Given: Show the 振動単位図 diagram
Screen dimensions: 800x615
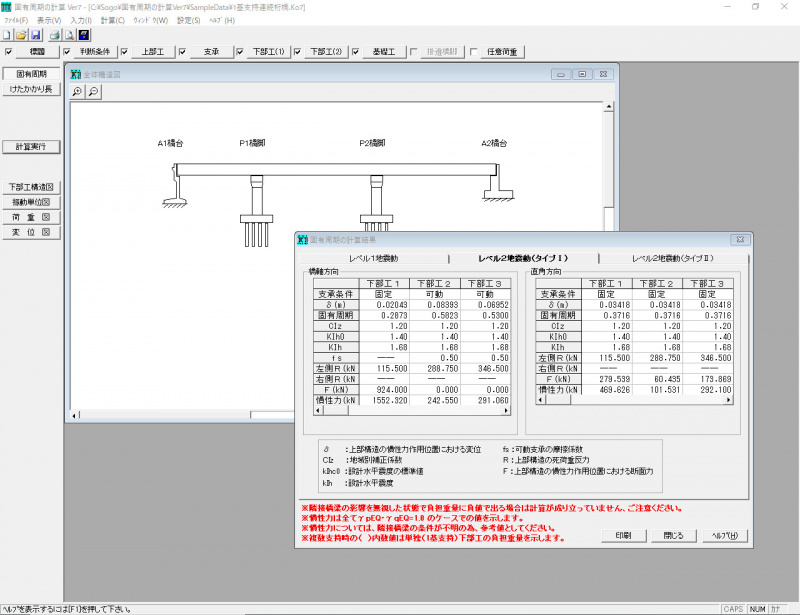Looking at the screenshot, I should [31, 202].
